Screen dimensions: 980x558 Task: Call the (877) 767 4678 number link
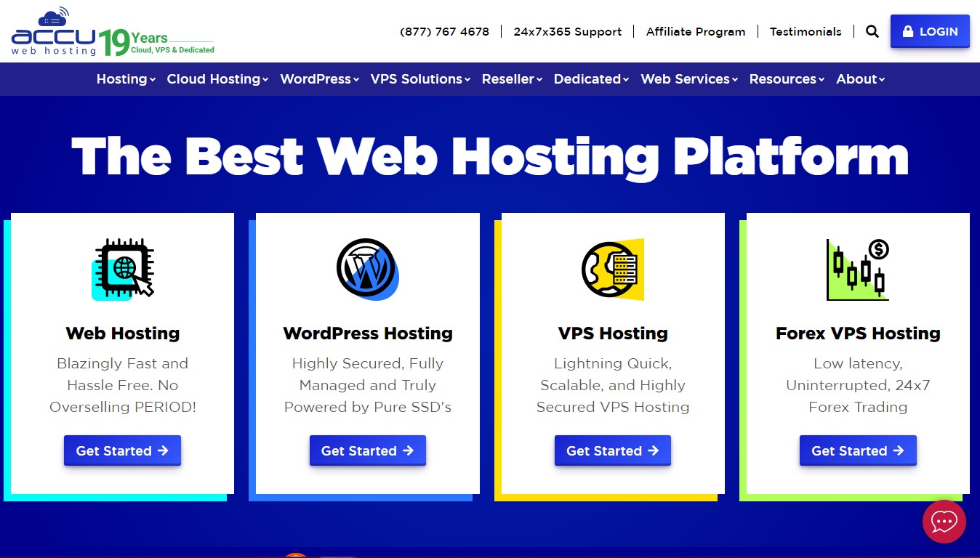pyautogui.click(x=444, y=32)
